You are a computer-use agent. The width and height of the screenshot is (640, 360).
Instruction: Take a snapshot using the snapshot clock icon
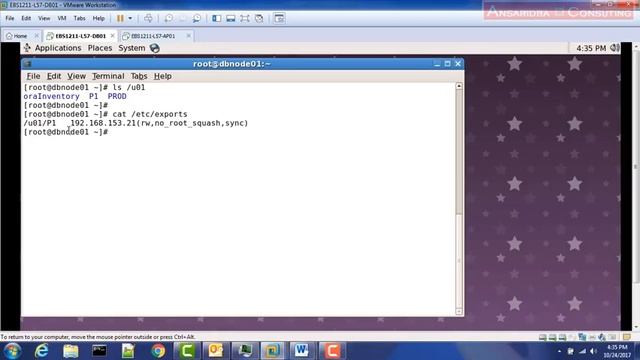tap(168, 18)
